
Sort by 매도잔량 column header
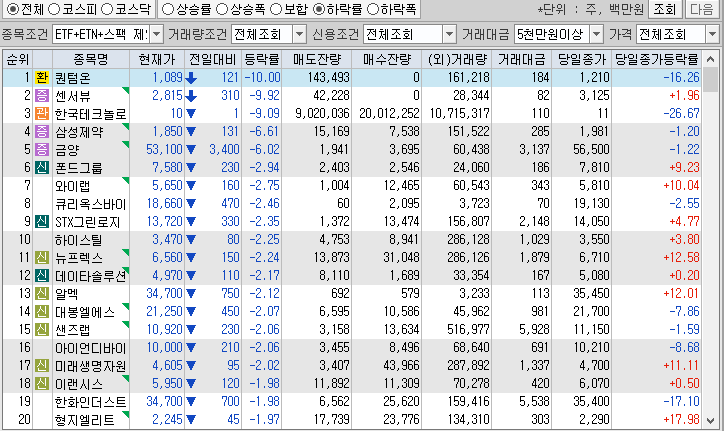coord(317,59)
